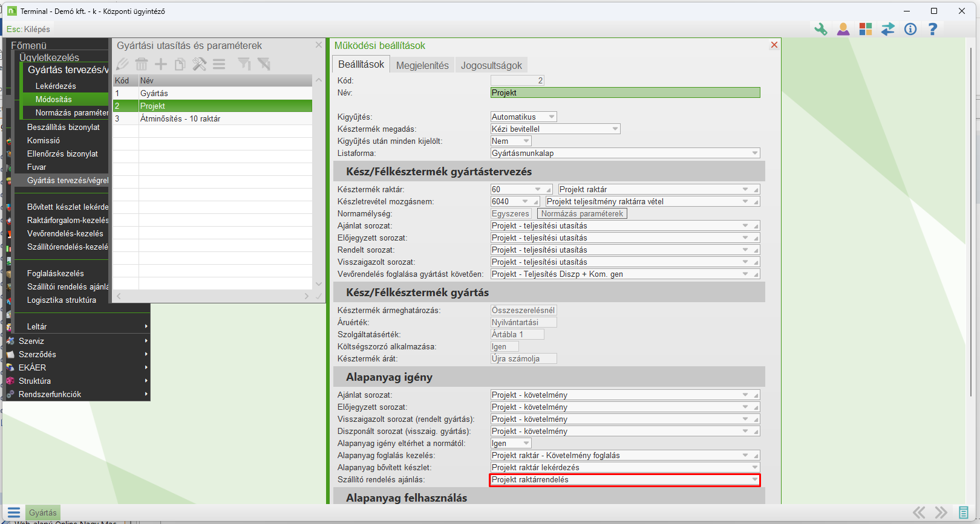980x524 pixels.
Task: Click the plus icon in list toolbar
Action: 161,64
